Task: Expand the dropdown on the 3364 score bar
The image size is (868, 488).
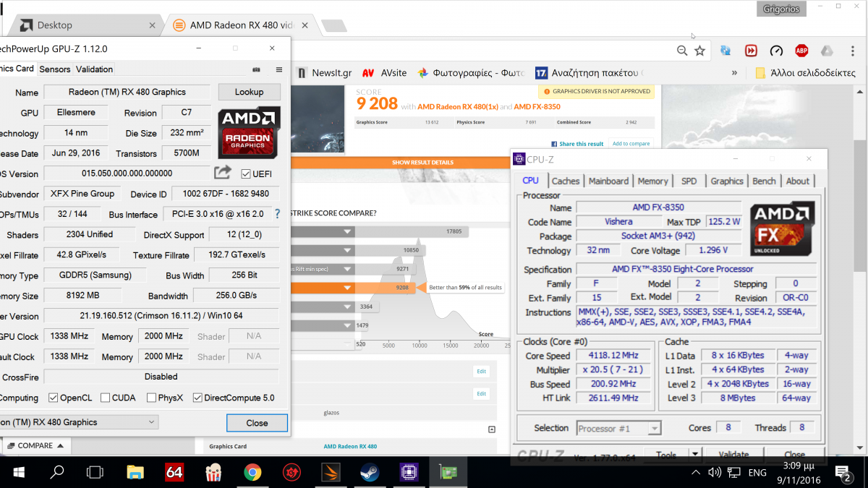Action: (348, 307)
